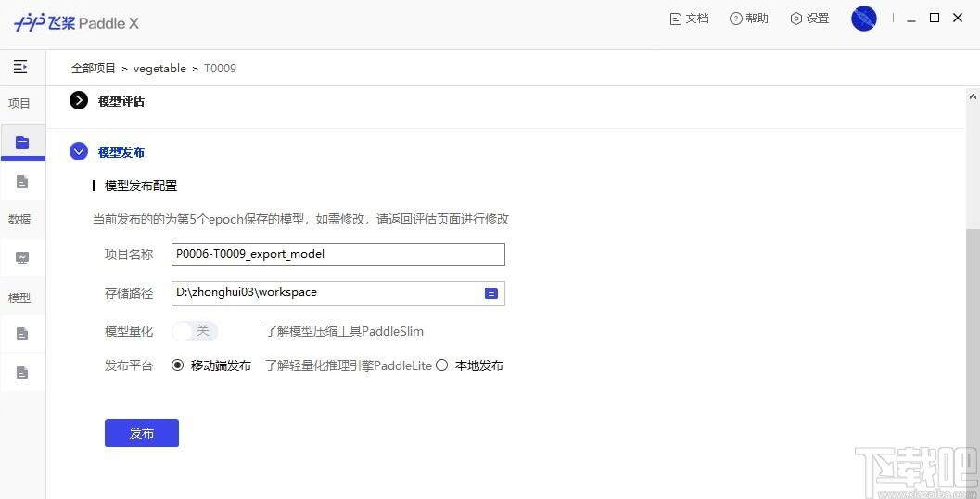
Task: Click the Paddle X logo
Action: [x=76, y=23]
